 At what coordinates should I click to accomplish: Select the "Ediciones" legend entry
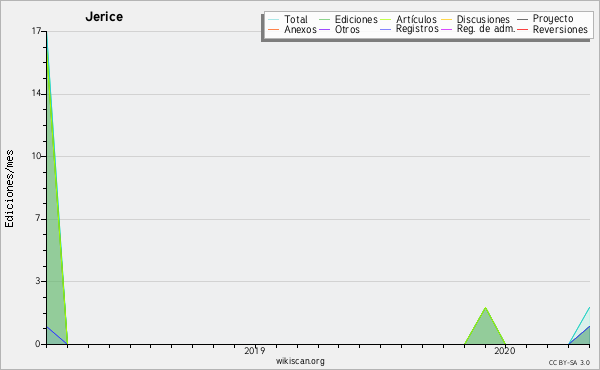[356, 19]
